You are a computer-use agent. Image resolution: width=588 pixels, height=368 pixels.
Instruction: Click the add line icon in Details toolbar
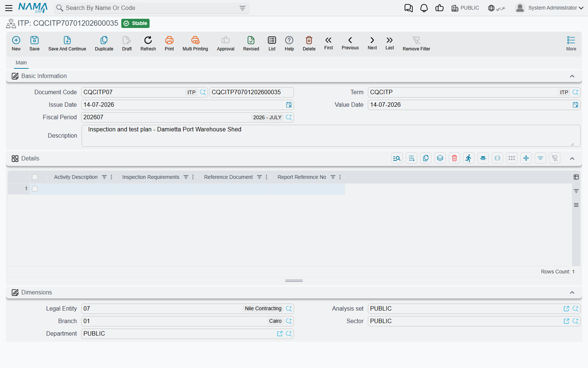411,158
